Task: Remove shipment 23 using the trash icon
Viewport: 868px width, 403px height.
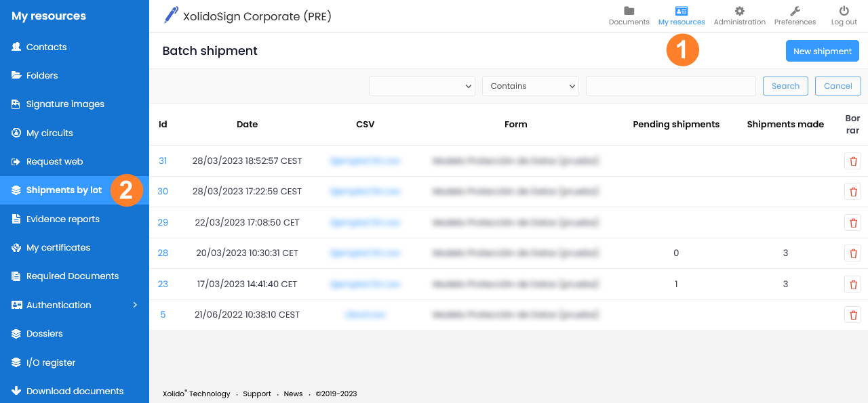Action: pyautogui.click(x=853, y=284)
